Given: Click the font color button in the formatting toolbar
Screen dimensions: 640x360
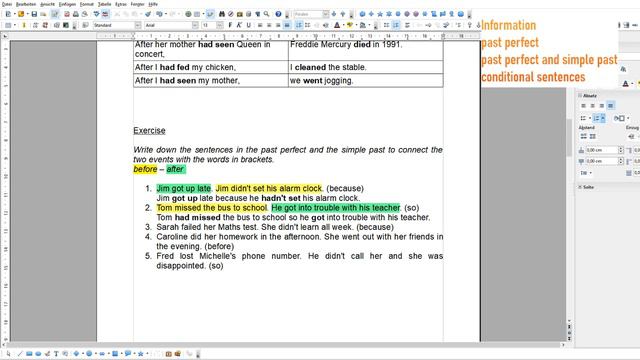Looking at the screenshot, I should [x=337, y=25].
